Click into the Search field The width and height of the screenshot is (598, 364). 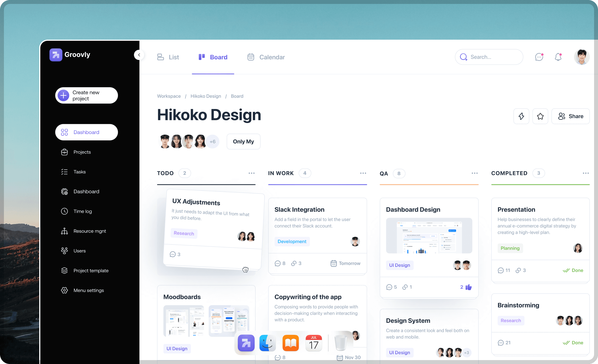(x=489, y=57)
